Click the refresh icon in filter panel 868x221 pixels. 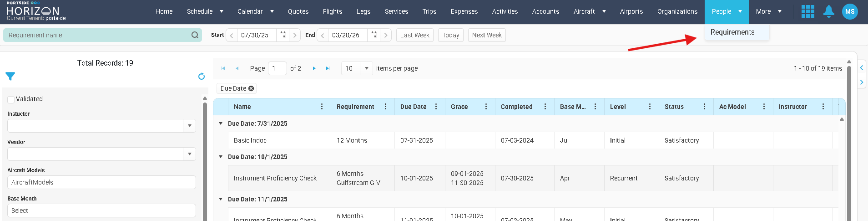point(202,77)
